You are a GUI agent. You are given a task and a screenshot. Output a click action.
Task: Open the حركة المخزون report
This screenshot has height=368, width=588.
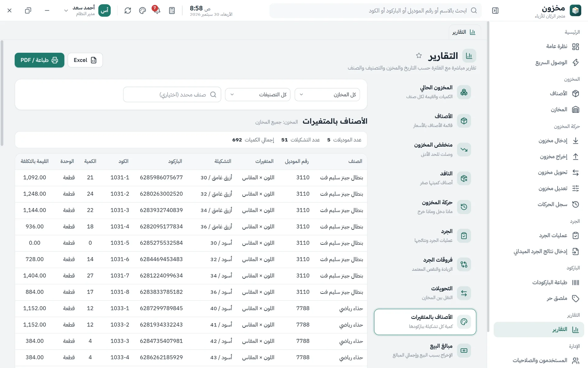coord(425,207)
